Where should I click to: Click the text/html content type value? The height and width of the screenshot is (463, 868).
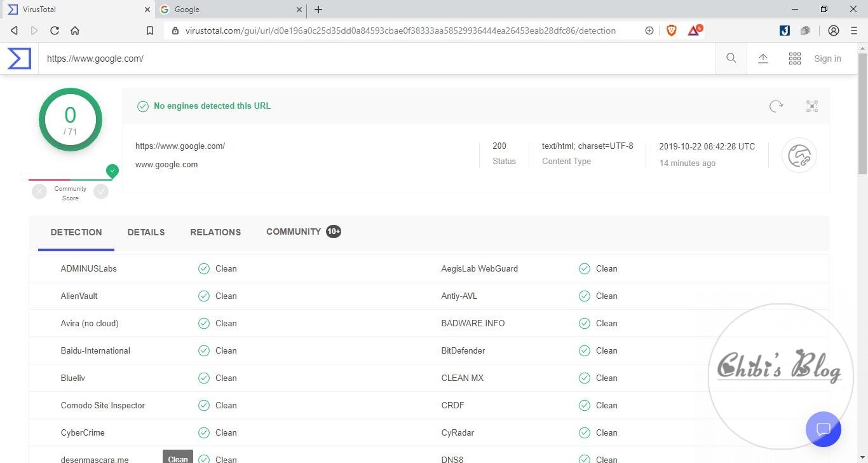[x=588, y=146]
